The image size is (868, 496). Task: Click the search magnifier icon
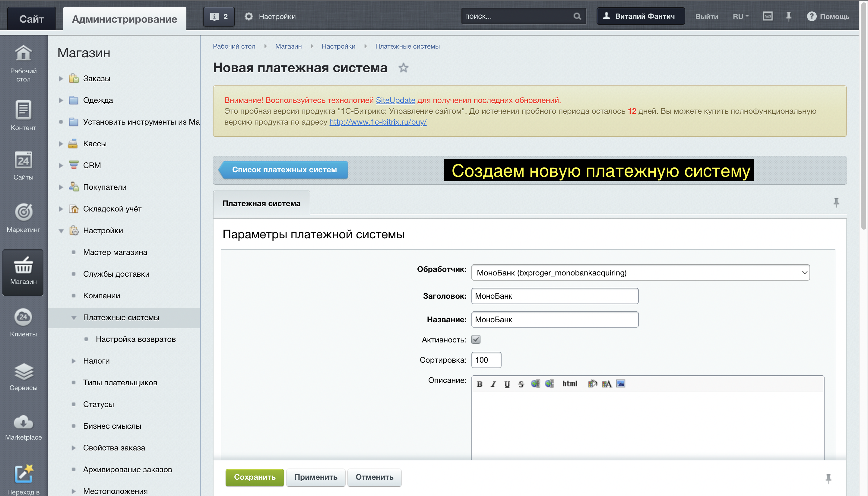pyautogui.click(x=577, y=16)
